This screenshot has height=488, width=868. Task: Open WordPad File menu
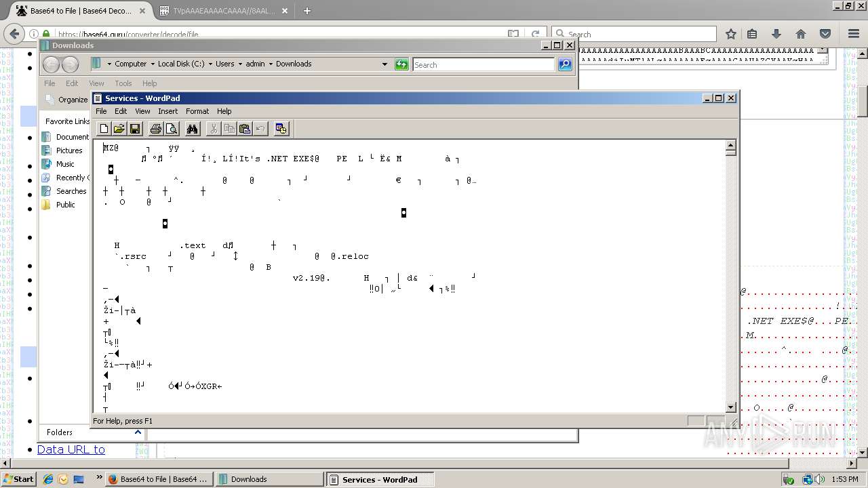(x=101, y=111)
